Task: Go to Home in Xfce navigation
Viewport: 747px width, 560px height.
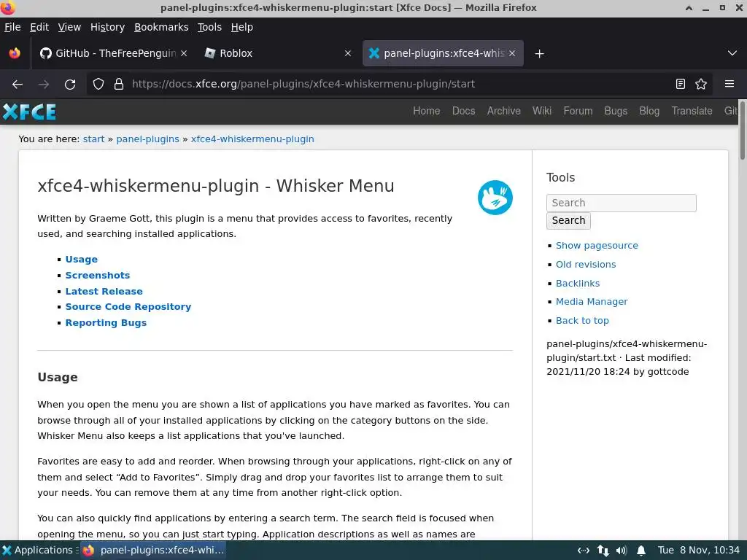Action: 426,111
